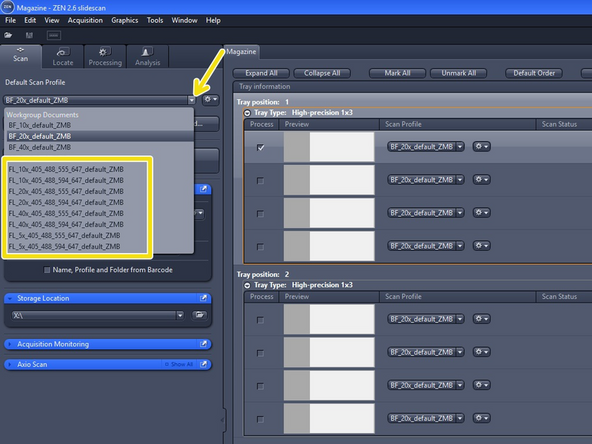Undock the Axio Scan panel
Viewport: 592px width, 444px height.
click(203, 364)
